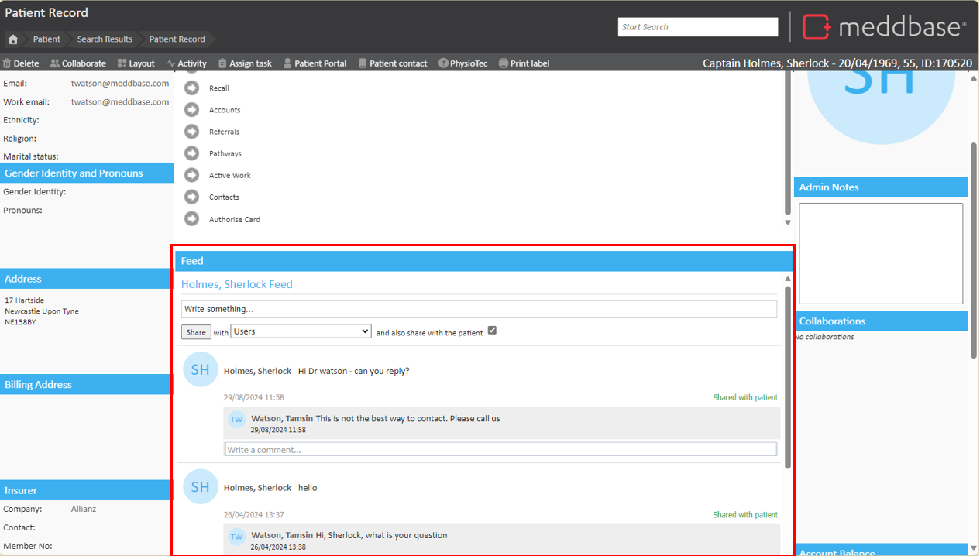Click the Start Search field
980x556 pixels.
coord(697,27)
